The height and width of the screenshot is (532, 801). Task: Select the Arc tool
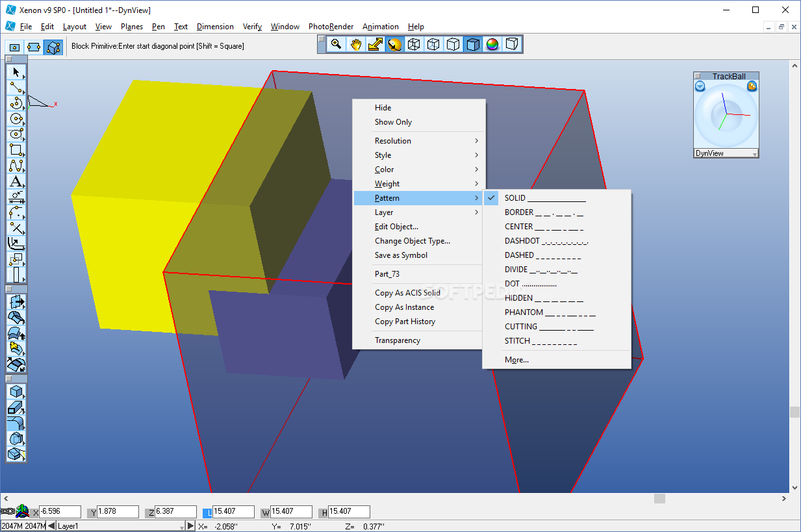point(16,103)
